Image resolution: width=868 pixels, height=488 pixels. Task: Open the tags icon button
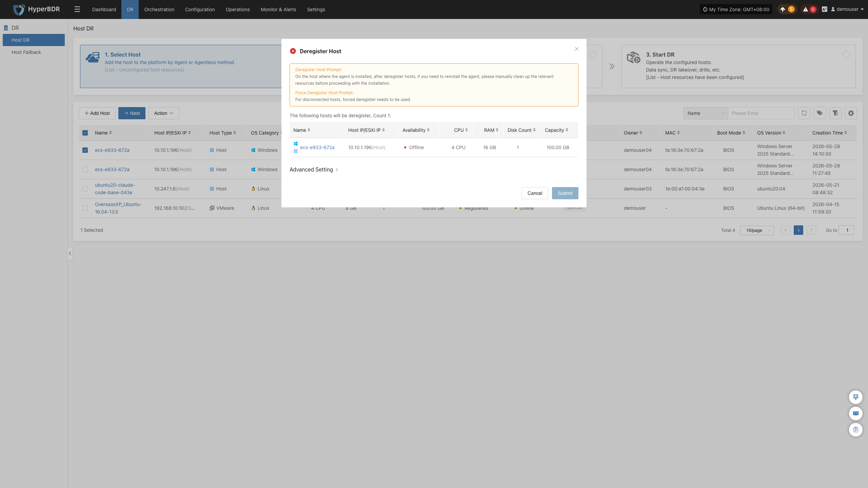pyautogui.click(x=820, y=113)
